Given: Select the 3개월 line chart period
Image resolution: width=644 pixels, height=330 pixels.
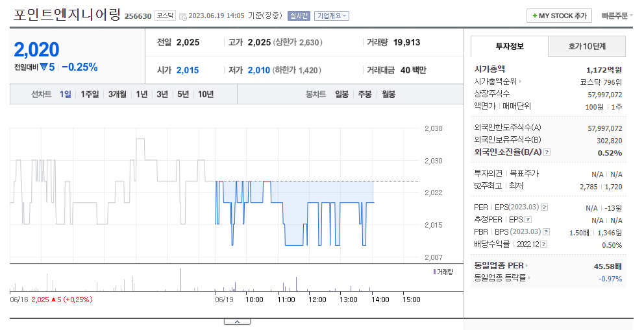Looking at the screenshot, I should pyautogui.click(x=117, y=94).
